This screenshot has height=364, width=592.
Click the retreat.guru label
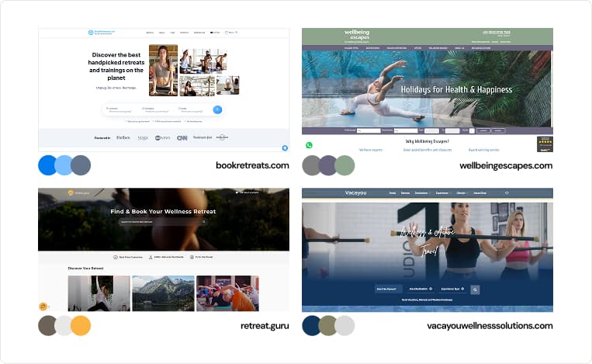click(x=265, y=325)
